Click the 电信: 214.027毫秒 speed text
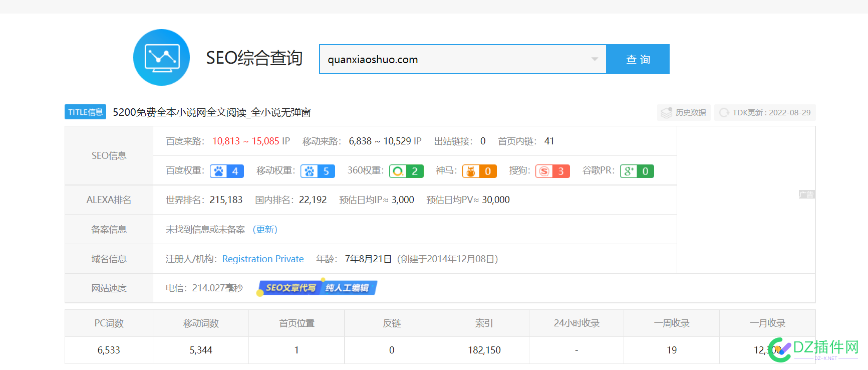This screenshot has height=370, width=868. point(204,288)
